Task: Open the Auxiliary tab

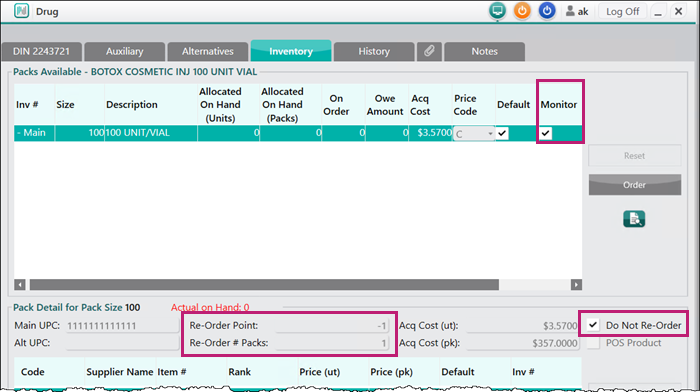Action: tap(125, 51)
